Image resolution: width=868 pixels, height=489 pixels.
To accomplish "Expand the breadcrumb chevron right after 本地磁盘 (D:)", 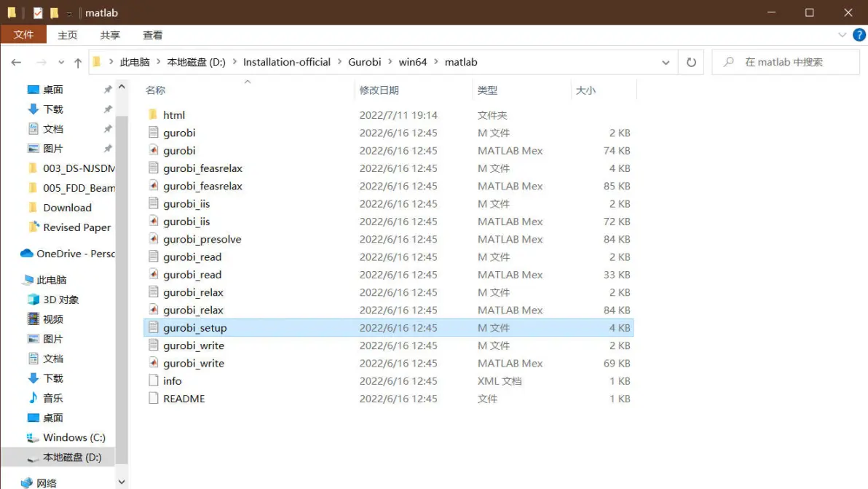I will click(x=234, y=62).
